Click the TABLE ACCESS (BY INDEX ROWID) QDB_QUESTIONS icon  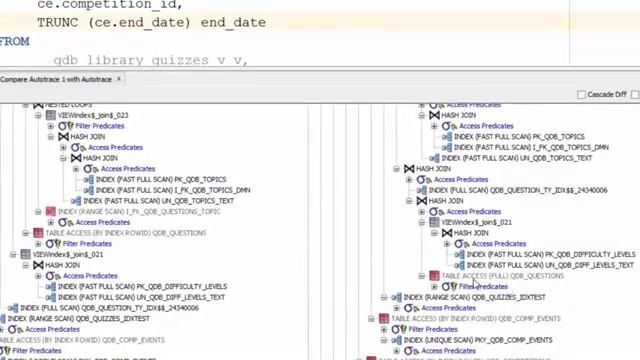click(x=38, y=233)
